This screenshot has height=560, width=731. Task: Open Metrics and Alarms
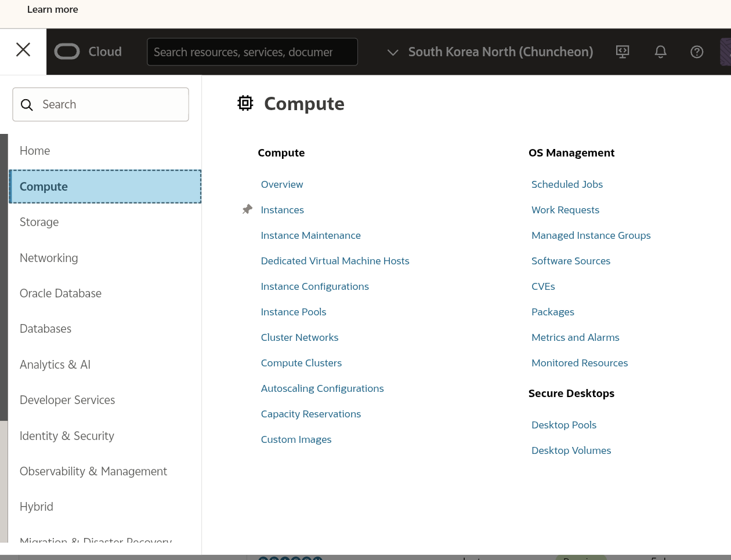[576, 337]
